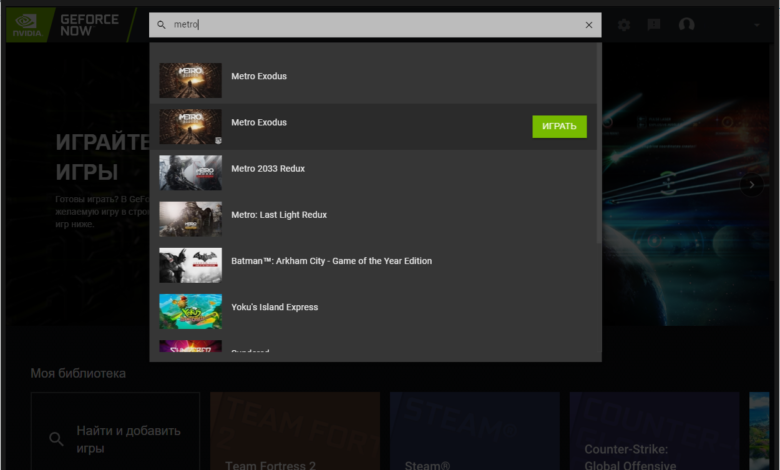The image size is (780, 470).
Task: Click the Metro: Last Light Redux thumbnail
Action: tap(191, 219)
